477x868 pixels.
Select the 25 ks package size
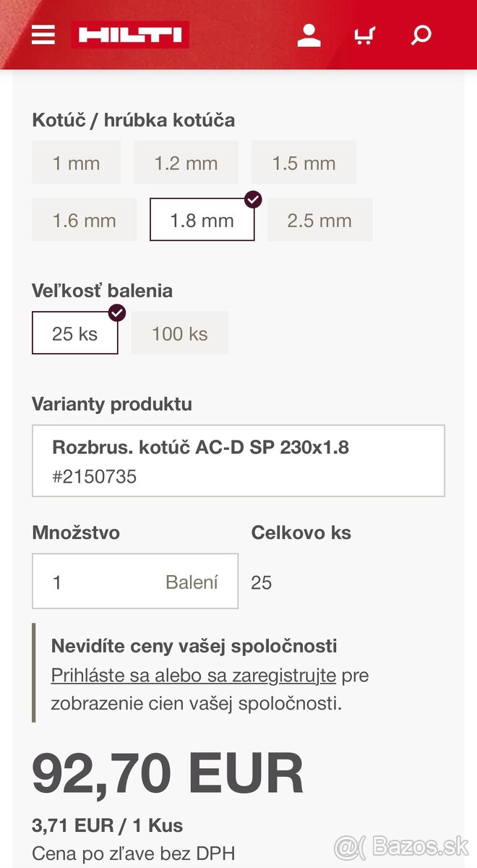[74, 333]
